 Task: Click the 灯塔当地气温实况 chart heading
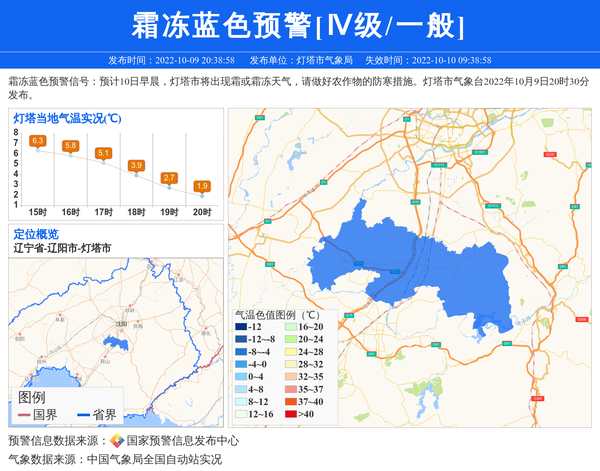click(67, 118)
